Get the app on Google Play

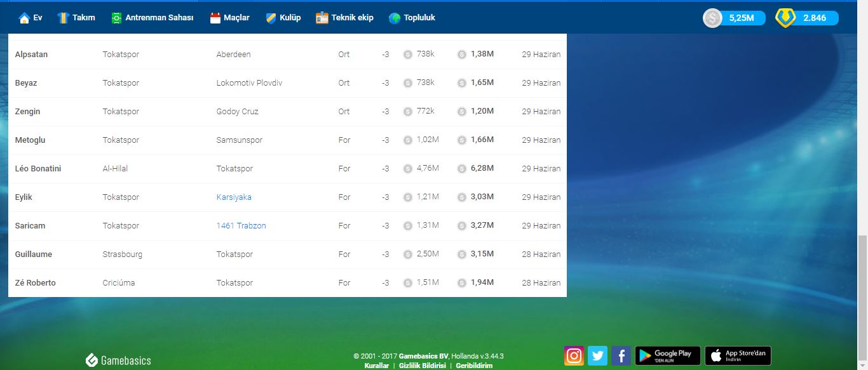pyautogui.click(x=668, y=355)
